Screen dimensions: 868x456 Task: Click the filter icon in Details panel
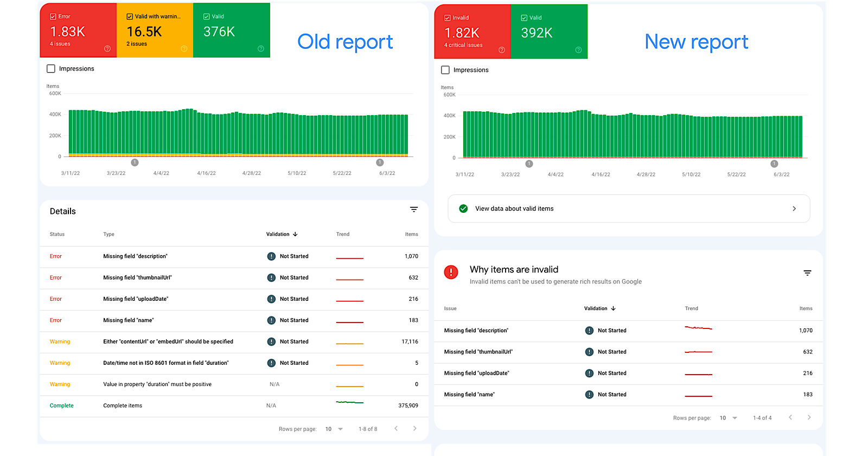(x=414, y=210)
